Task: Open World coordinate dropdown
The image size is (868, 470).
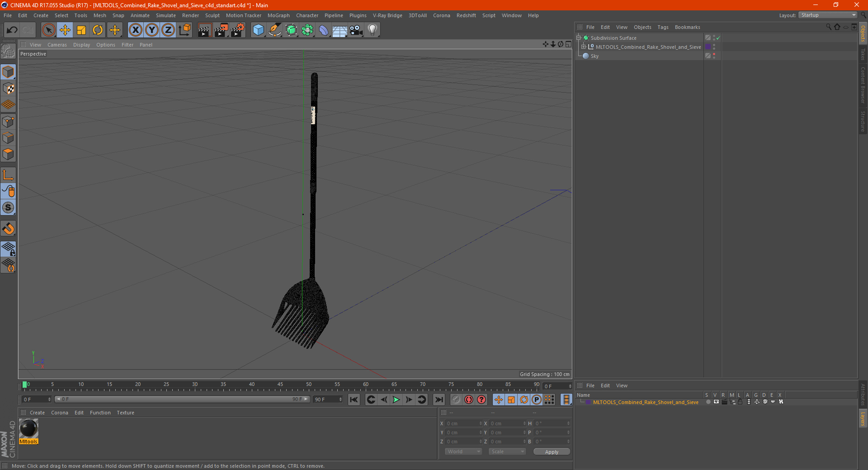Action: click(x=463, y=451)
